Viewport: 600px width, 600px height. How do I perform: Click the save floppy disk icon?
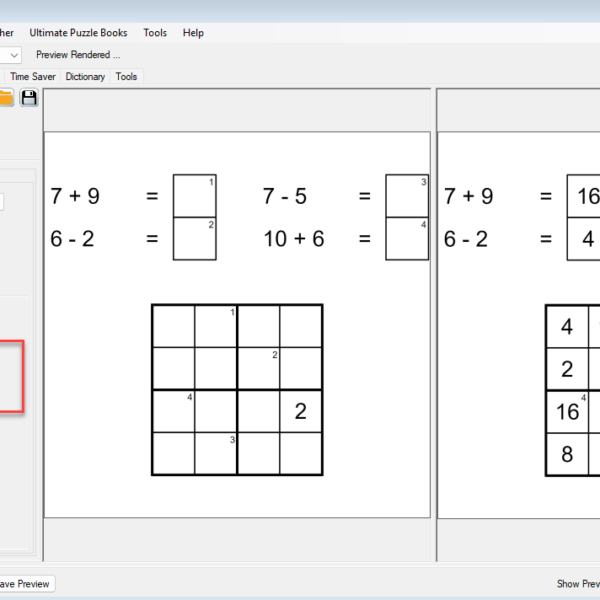pyautogui.click(x=29, y=98)
